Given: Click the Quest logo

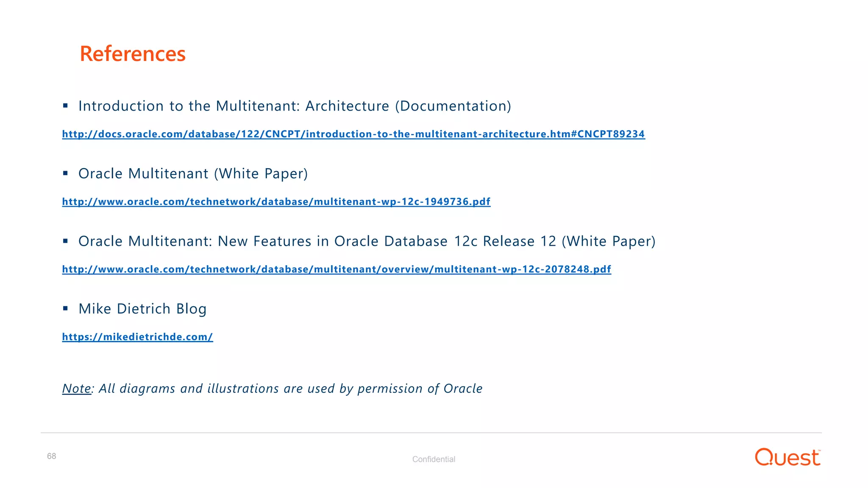Looking at the screenshot, I should tap(788, 457).
